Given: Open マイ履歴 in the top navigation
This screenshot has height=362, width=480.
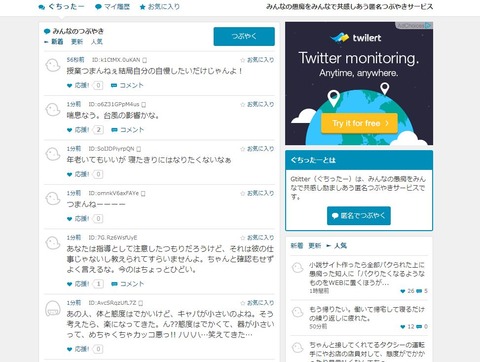Looking at the screenshot, I should click(x=112, y=7).
